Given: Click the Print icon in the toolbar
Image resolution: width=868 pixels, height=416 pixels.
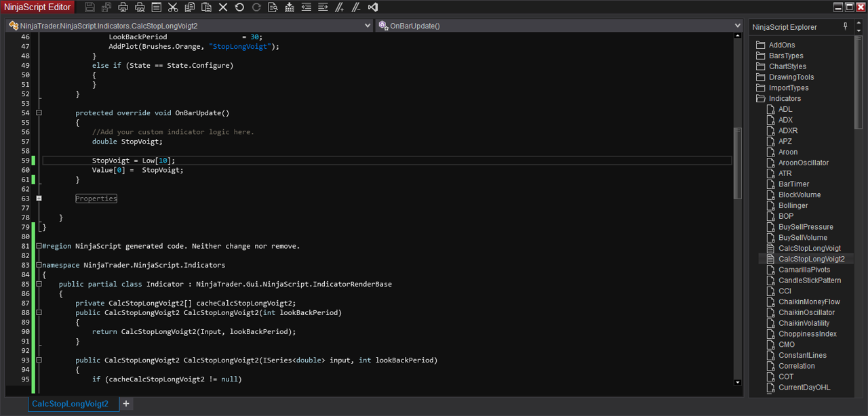Looking at the screenshot, I should [x=123, y=7].
